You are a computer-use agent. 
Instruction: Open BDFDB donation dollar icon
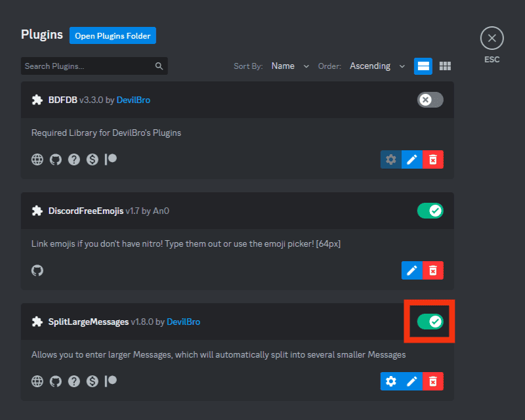click(93, 159)
